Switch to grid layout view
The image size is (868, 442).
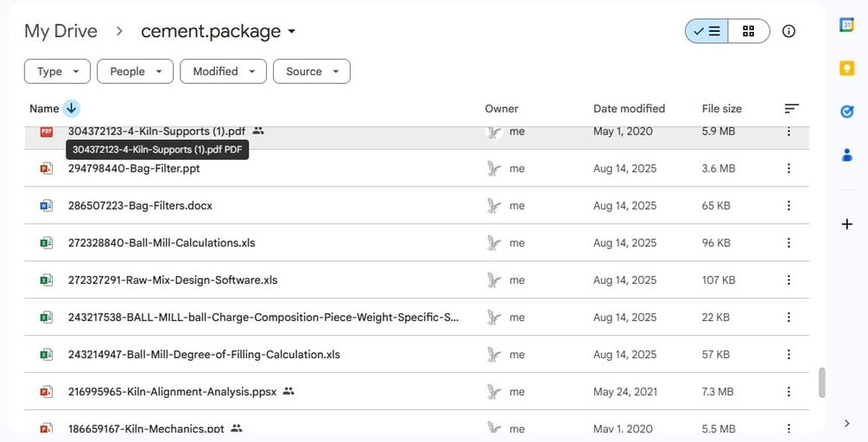749,31
